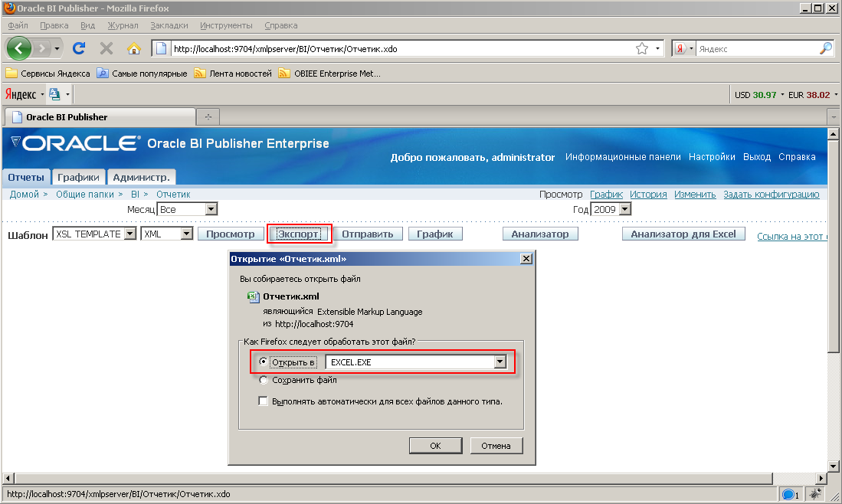Click the tab list dropdown arrow

tap(834, 116)
